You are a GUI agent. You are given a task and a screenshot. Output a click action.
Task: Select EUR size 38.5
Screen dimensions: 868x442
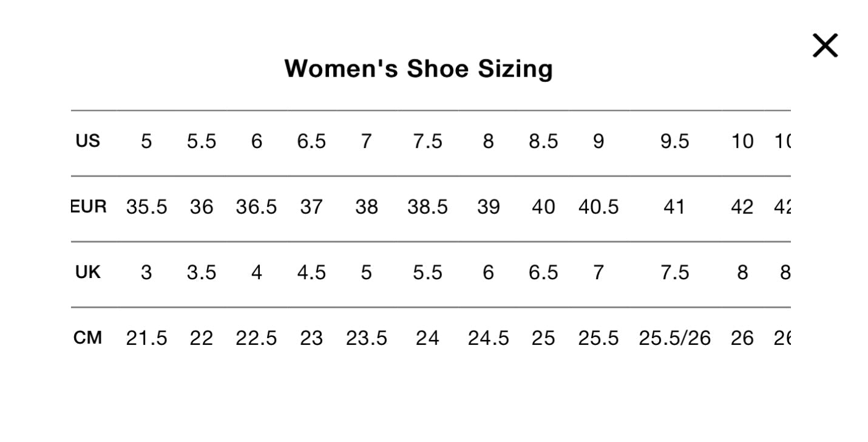pos(429,206)
